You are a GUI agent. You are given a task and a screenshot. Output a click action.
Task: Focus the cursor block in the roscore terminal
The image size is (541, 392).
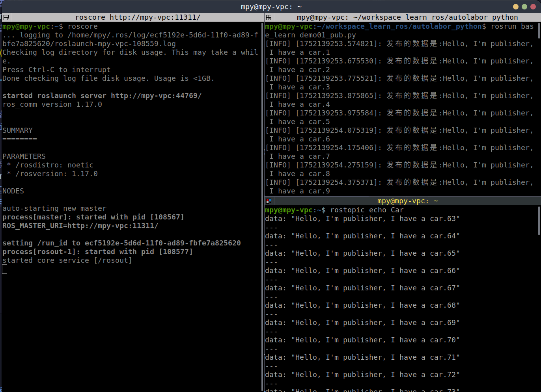[5, 269]
